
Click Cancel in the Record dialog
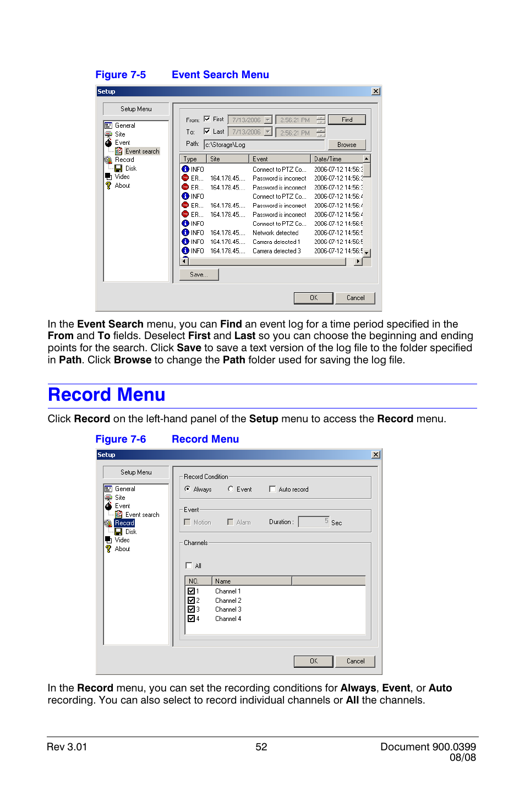(x=356, y=661)
